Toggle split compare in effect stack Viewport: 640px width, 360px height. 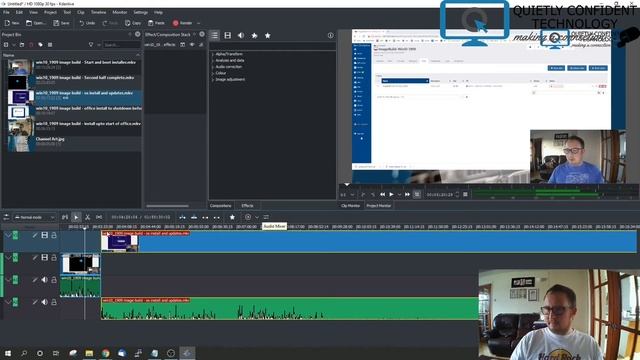(x=182, y=44)
